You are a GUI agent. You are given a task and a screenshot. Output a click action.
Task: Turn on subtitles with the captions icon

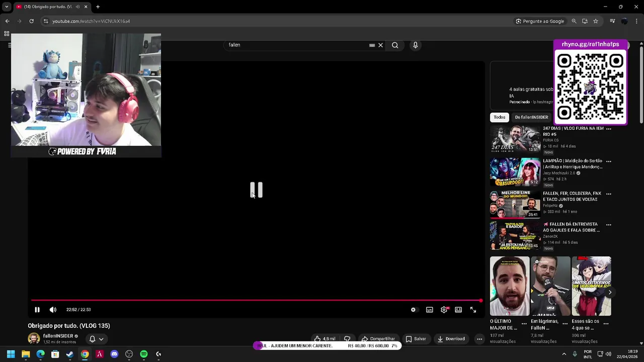tap(429, 310)
